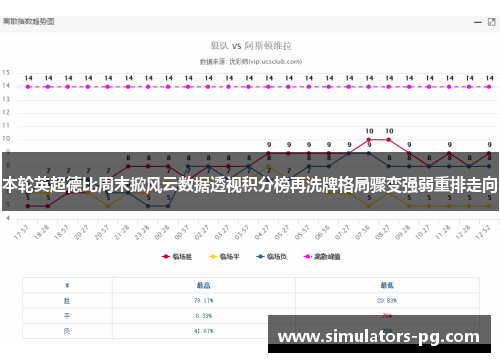
Task: Click the 03:57 x-axis label
Action: pyautogui.click(x=242, y=232)
